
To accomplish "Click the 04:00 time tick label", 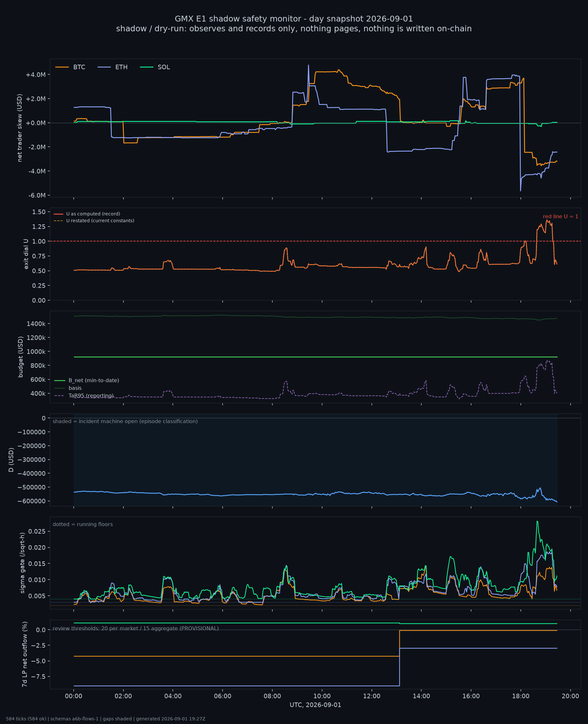I will tap(173, 696).
